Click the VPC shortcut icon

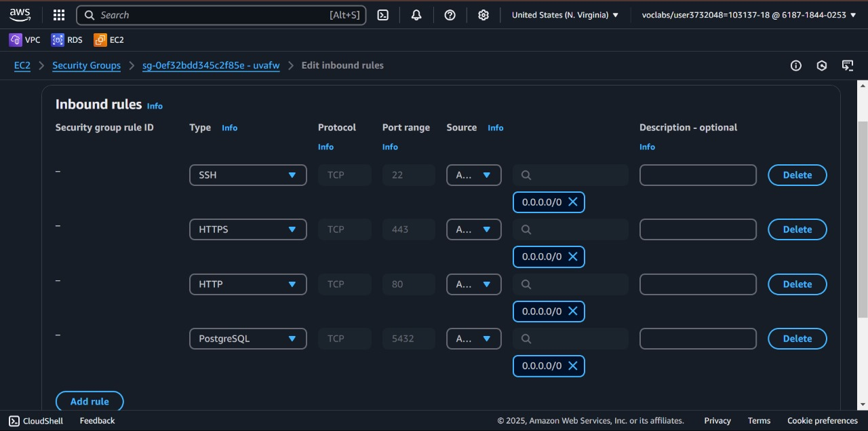16,40
